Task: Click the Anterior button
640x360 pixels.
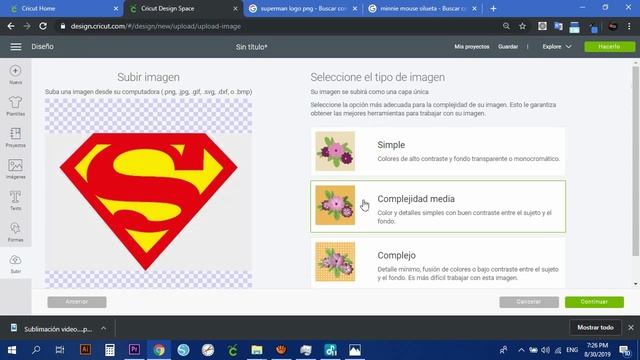Action: [77, 302]
